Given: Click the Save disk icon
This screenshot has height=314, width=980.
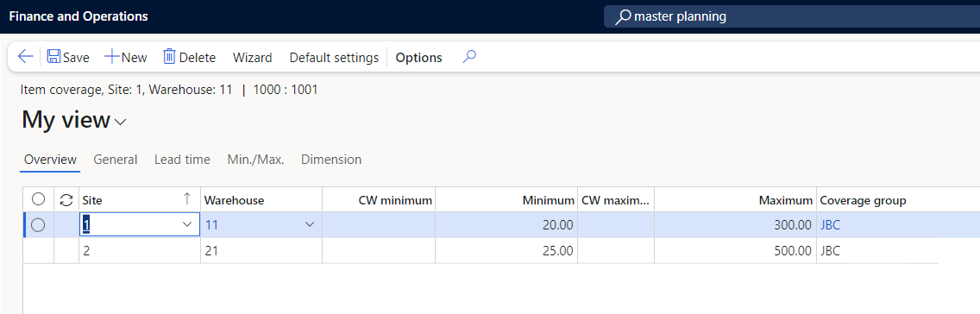Looking at the screenshot, I should tap(53, 57).
